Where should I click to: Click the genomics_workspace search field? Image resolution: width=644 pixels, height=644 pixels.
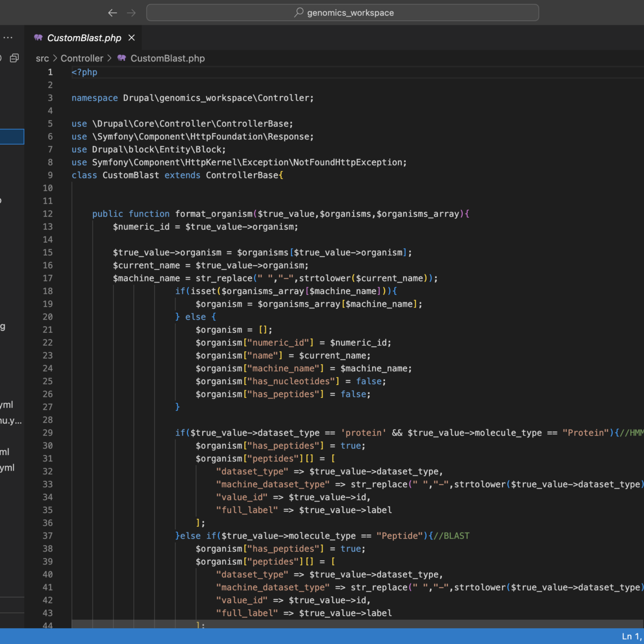342,13
